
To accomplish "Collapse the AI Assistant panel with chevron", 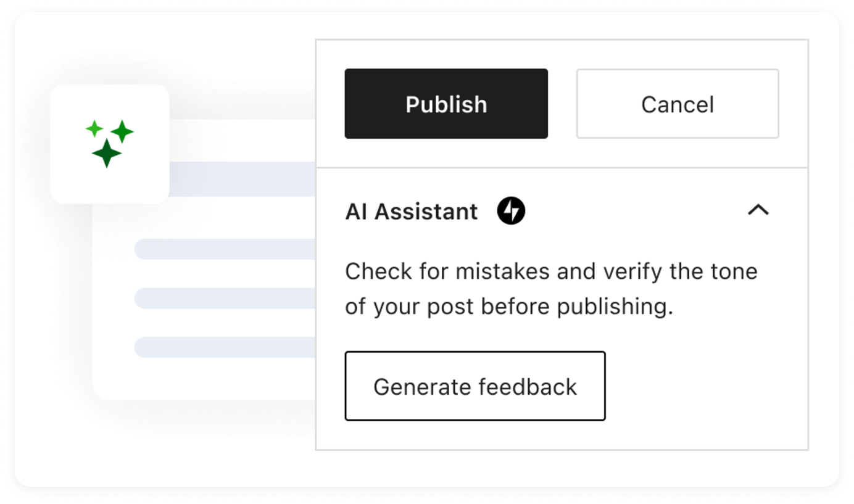I will click(x=758, y=210).
